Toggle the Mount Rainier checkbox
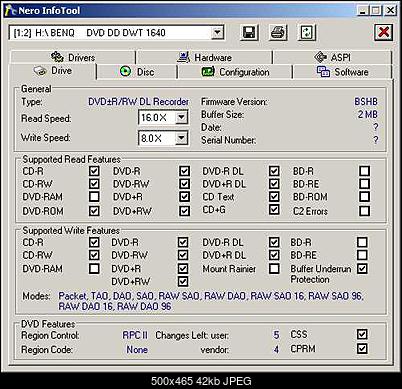The image size is (402, 389). point(274,268)
